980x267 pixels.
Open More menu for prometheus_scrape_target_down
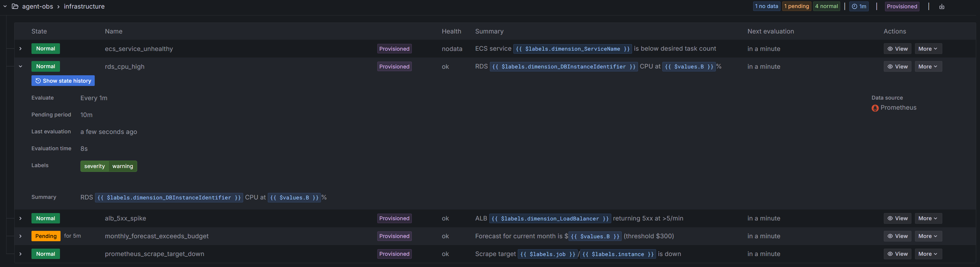tap(928, 254)
